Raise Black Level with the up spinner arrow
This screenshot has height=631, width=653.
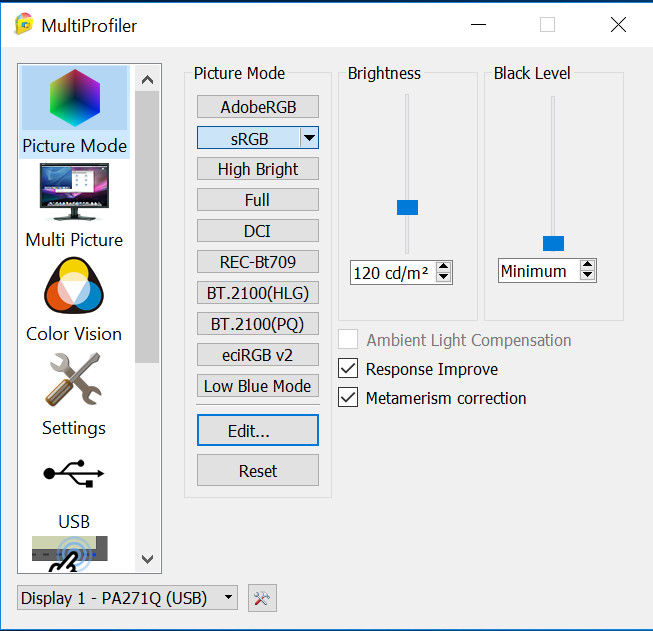click(587, 264)
